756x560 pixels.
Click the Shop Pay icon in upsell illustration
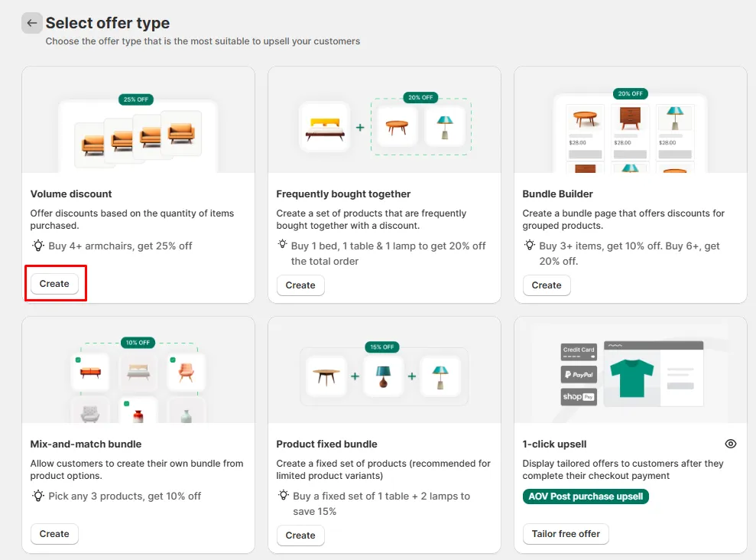tap(579, 397)
